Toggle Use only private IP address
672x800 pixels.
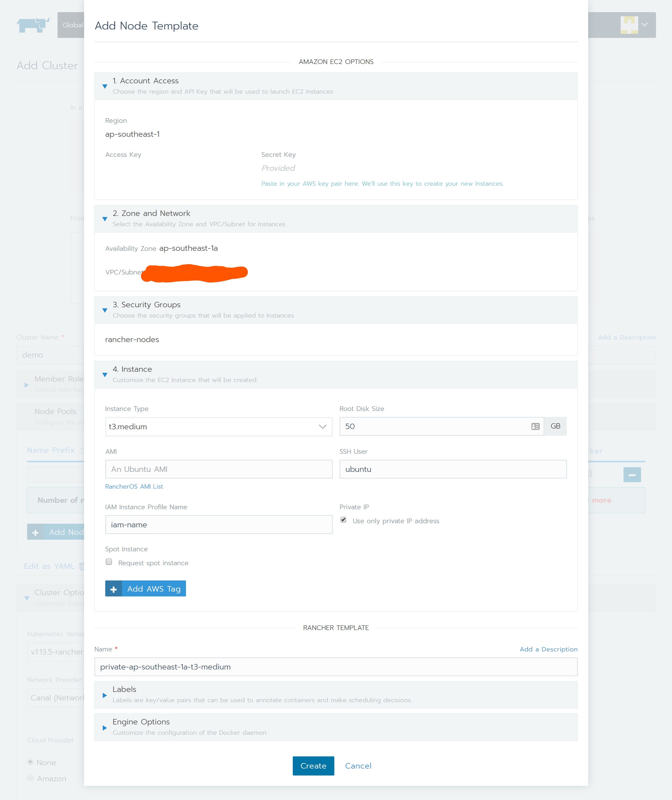click(x=343, y=520)
